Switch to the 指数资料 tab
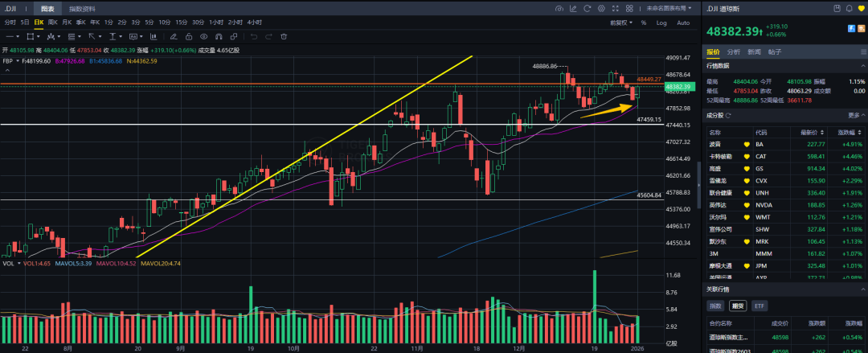This screenshot has height=353, width=868. pos(81,9)
